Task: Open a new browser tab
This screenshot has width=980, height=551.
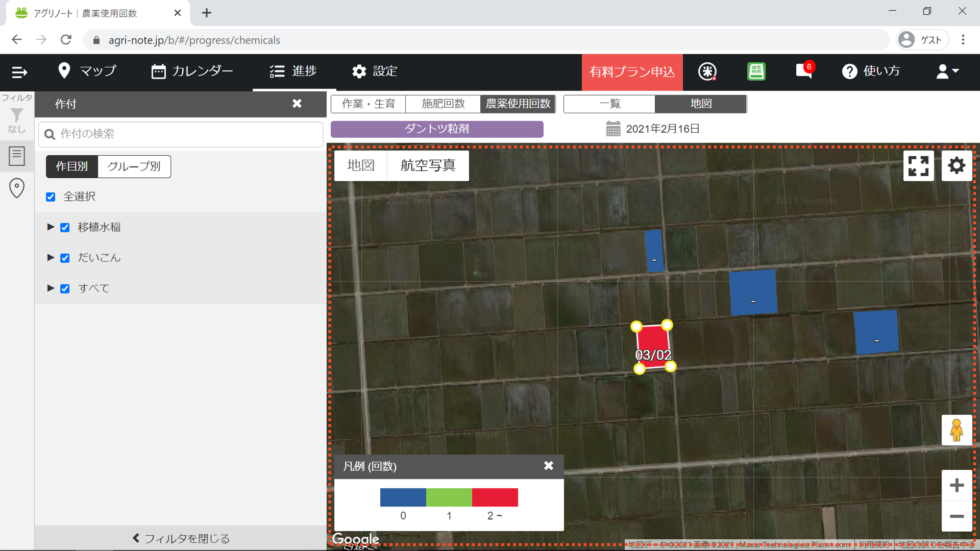Action: tap(207, 13)
